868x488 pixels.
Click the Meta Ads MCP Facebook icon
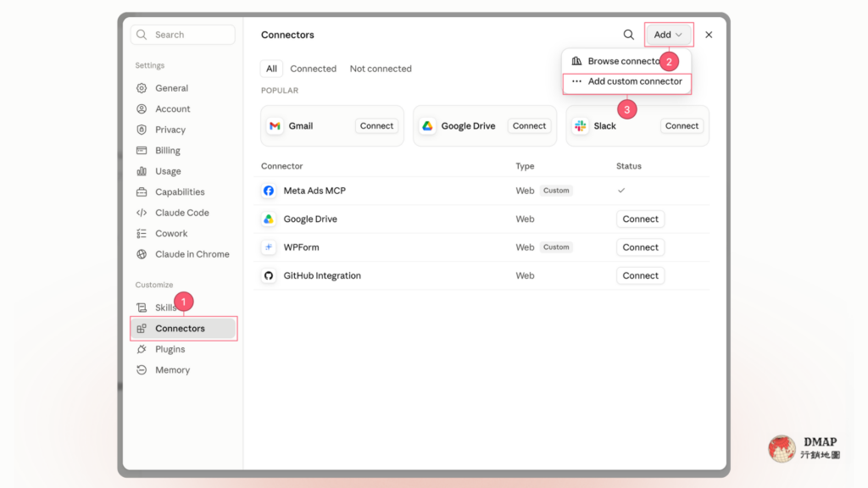(269, 191)
